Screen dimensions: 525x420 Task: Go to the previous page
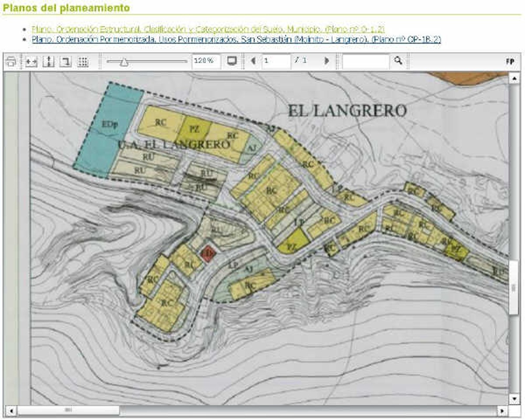pyautogui.click(x=254, y=61)
